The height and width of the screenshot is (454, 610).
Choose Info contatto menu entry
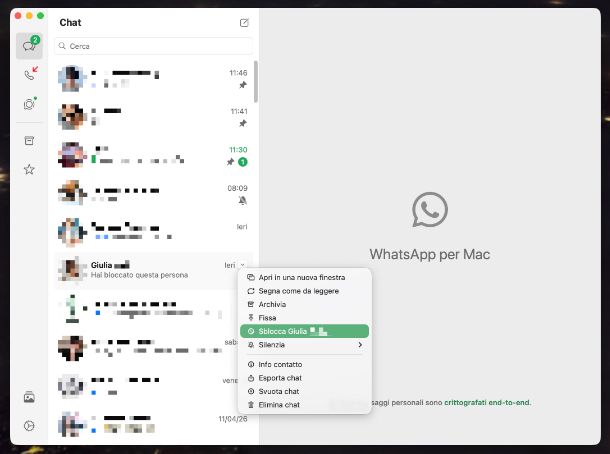(x=304, y=365)
